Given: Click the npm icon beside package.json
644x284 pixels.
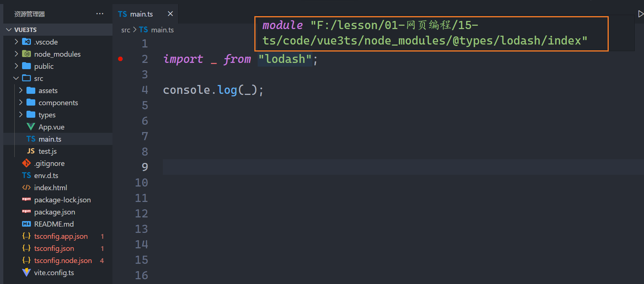Looking at the screenshot, I should [26, 212].
